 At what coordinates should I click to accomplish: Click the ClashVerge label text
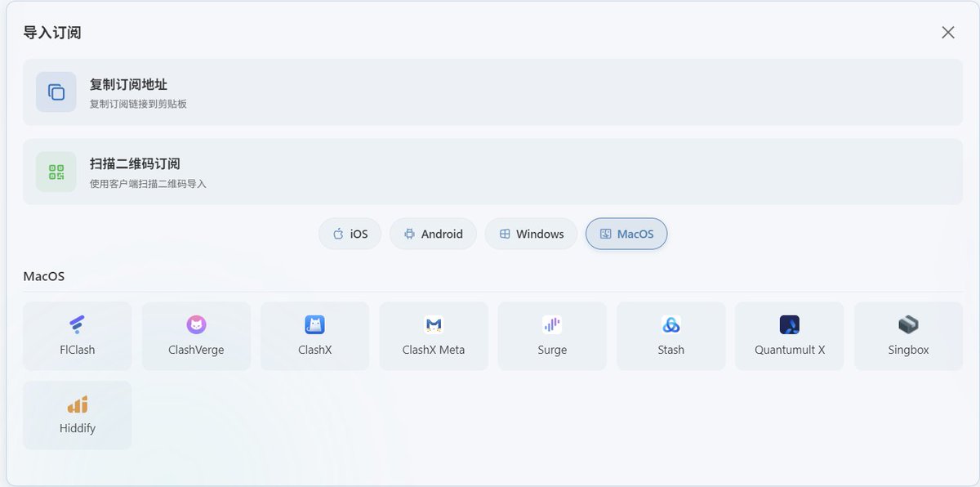pyautogui.click(x=196, y=350)
